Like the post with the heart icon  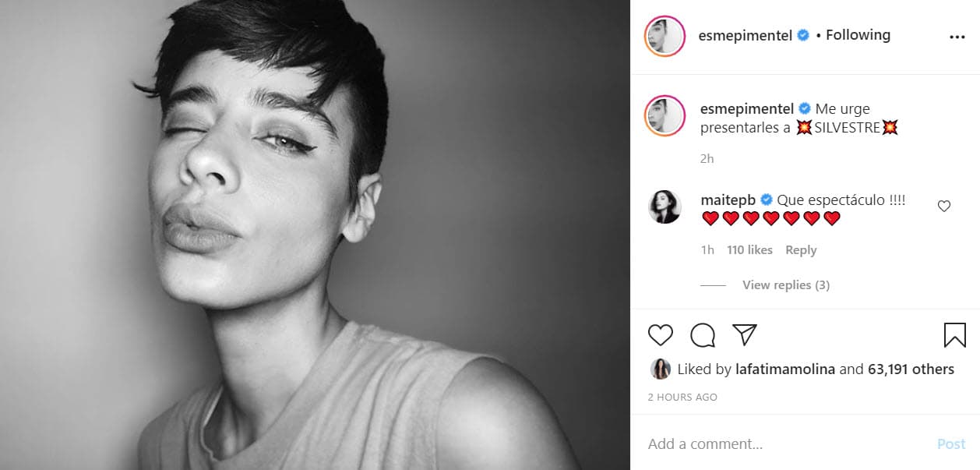pyautogui.click(x=661, y=335)
